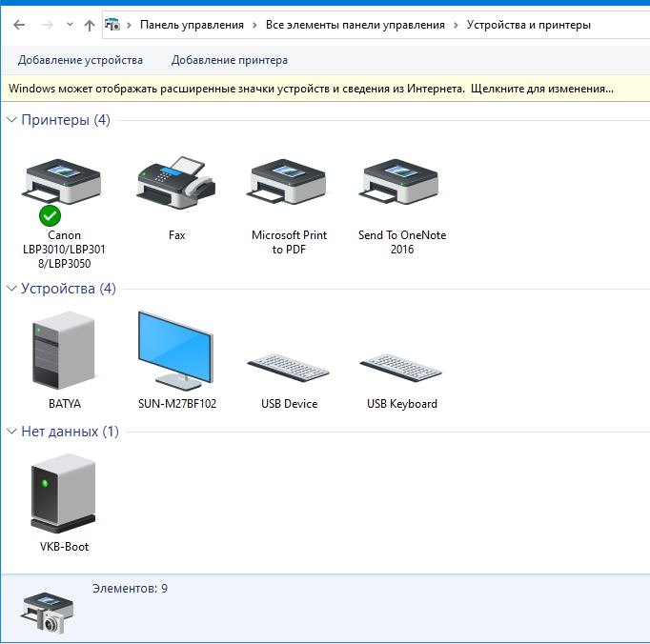
Task: Collapse the Устройства (4) group
Action: click(x=12, y=289)
